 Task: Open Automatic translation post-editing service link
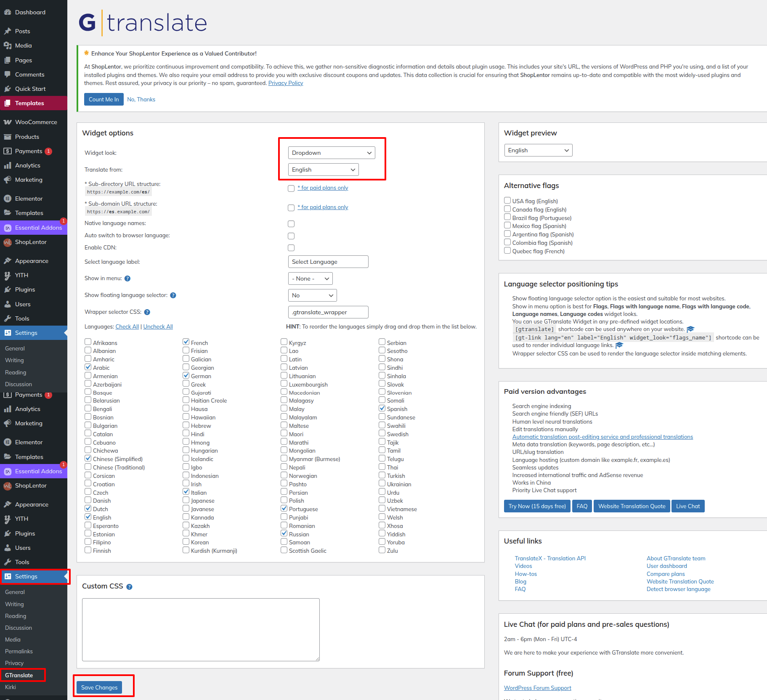[602, 437]
